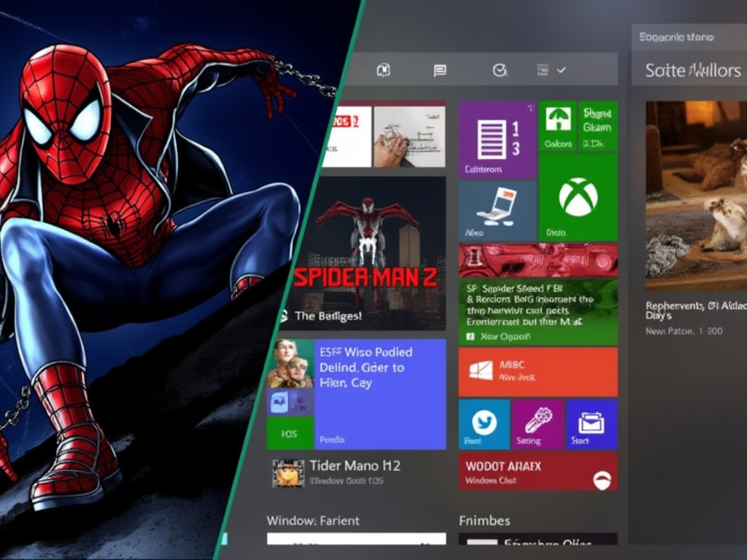
Task: Toggle the white record icon on Windows Chat tile
Action: (x=603, y=479)
